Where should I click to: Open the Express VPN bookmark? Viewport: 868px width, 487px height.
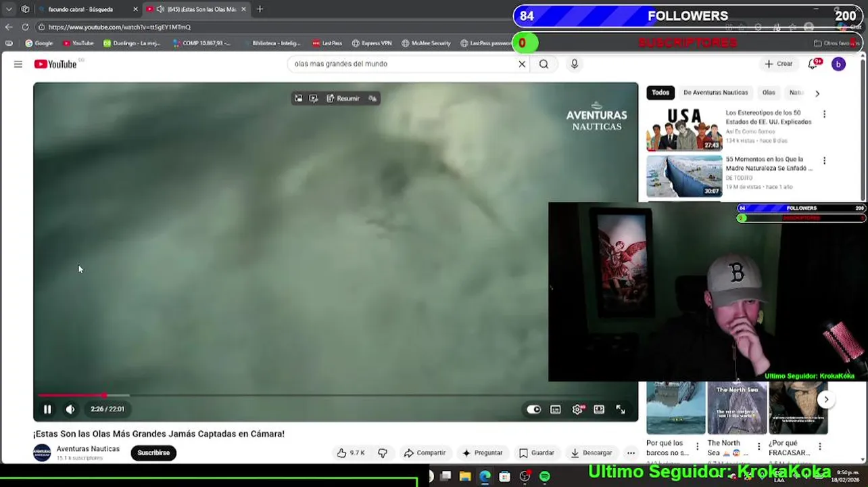[x=372, y=43]
